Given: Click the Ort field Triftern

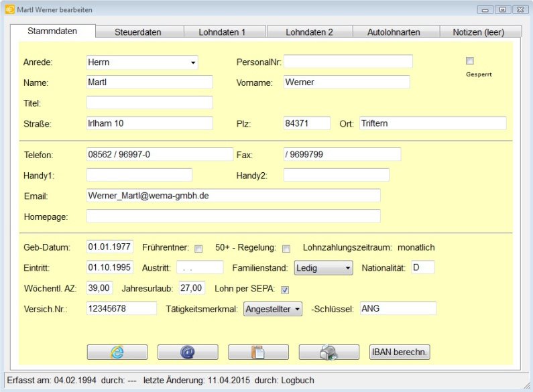Looking at the screenshot, I should pyautogui.click(x=433, y=123).
